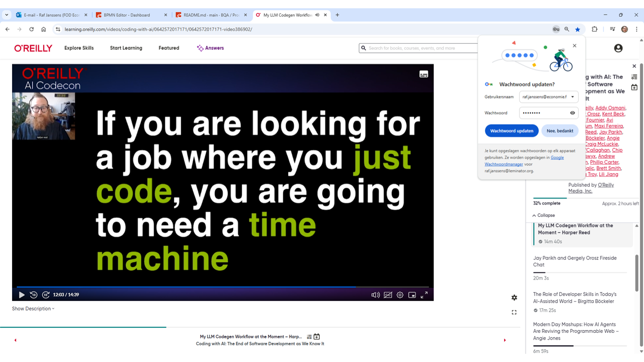Viewport: 644px width, 362px height.
Task: Enable picture-in-picture playback
Action: tap(412, 295)
